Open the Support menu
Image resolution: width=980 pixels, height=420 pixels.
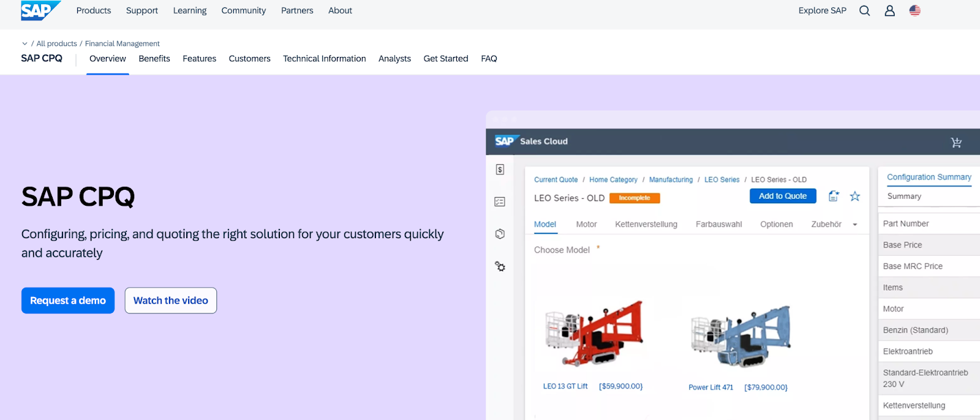142,10
